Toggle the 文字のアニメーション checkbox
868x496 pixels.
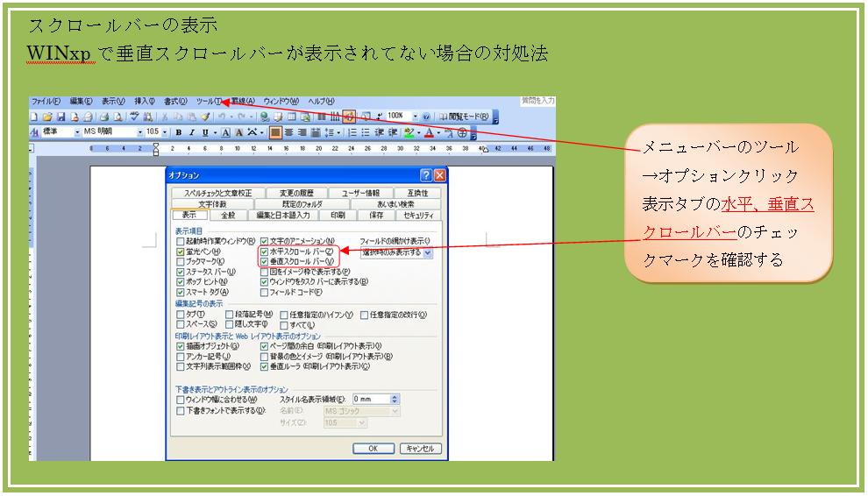click(x=264, y=241)
